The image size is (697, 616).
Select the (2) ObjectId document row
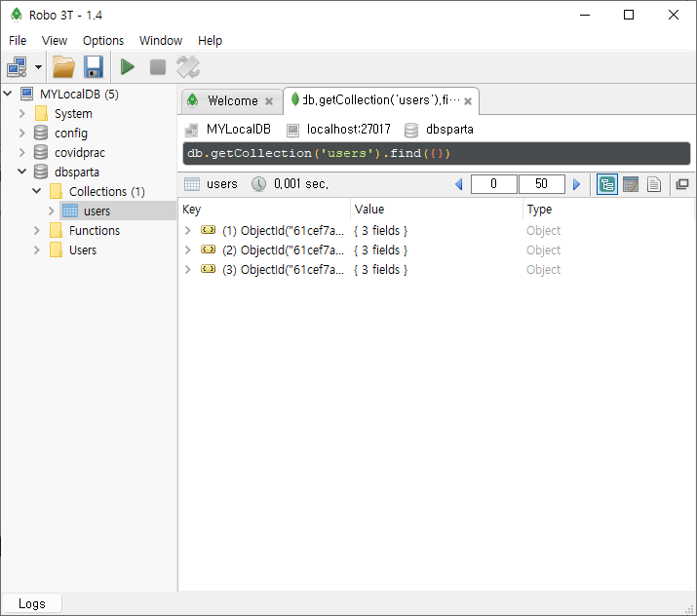(436, 250)
